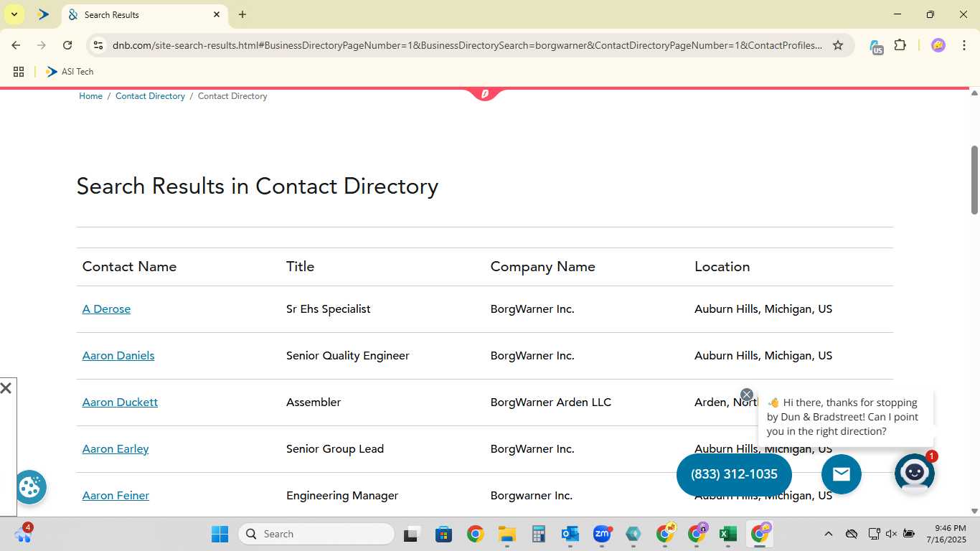
Task: Open Microsoft Store from taskbar
Action: point(443,534)
